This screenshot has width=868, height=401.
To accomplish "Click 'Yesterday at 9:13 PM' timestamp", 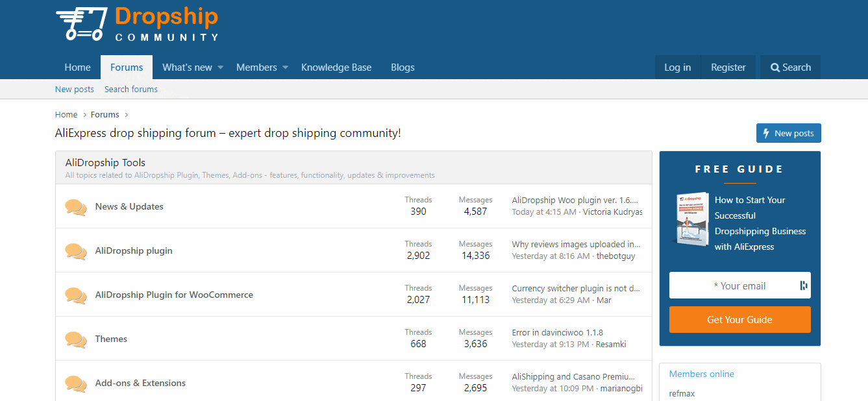I will click(551, 345).
